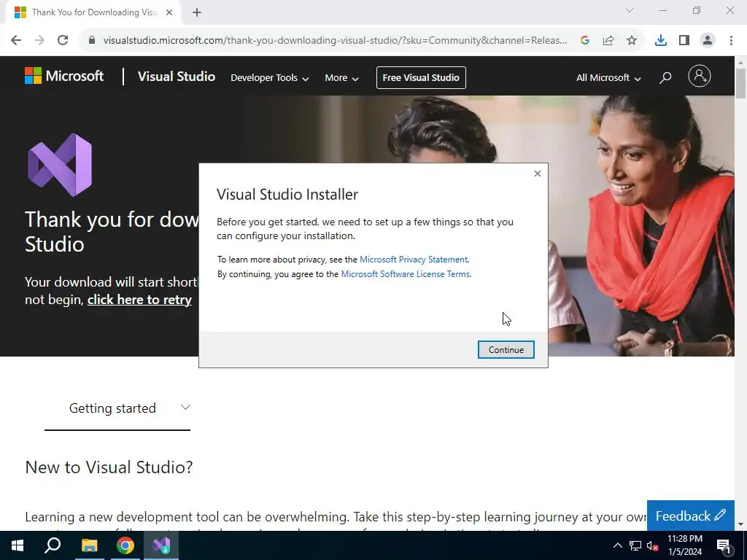Click the Google icon in address bar
The image size is (747, 560).
585,41
